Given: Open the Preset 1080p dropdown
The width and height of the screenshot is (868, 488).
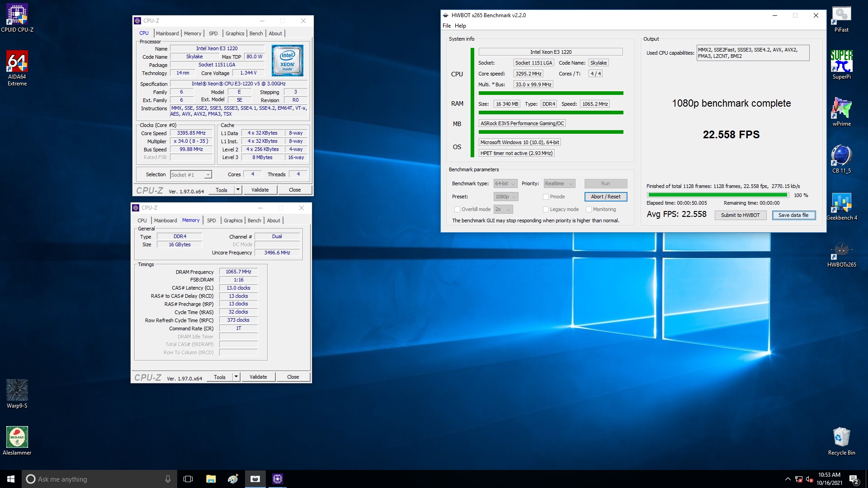Looking at the screenshot, I should tap(506, 197).
